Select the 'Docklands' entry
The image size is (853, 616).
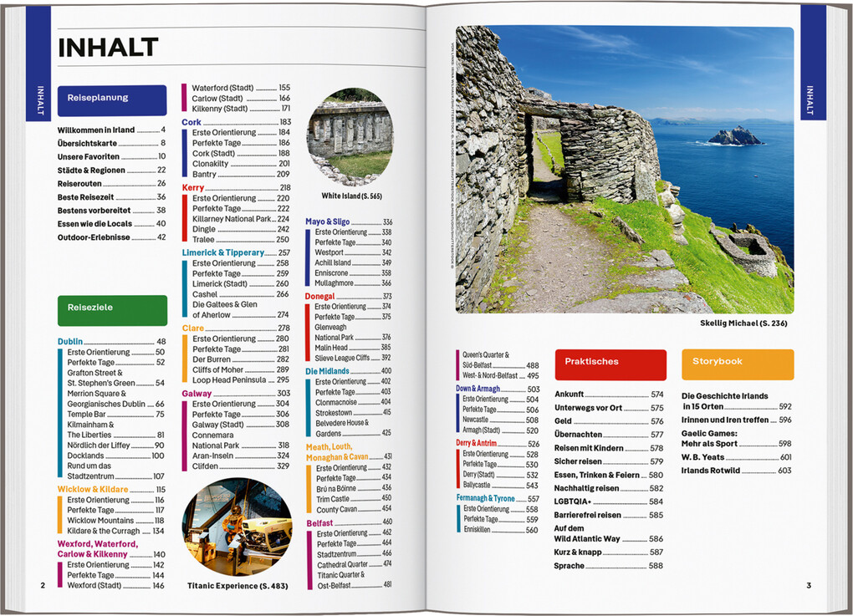click(116, 456)
